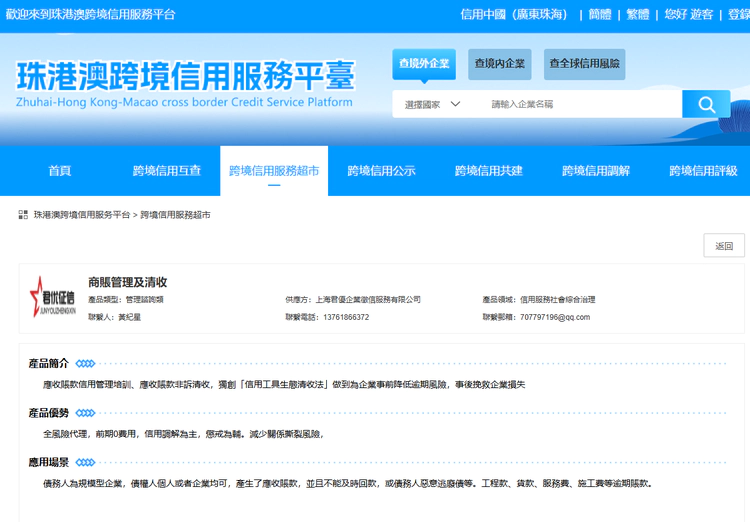Open the 跨境信用評級 navigation item
The image size is (750, 522).
(703, 171)
